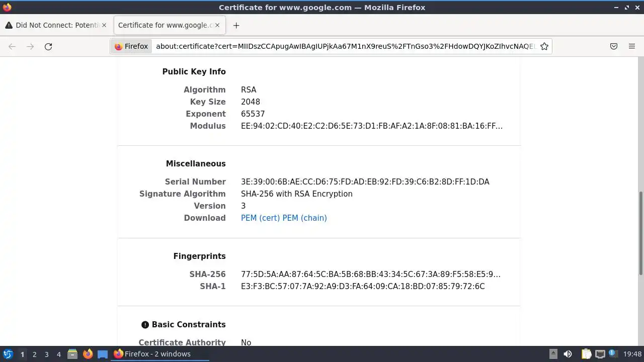Open the clipboard manager tray icon
Image resolution: width=644 pixels, height=362 pixels.
pyautogui.click(x=586, y=354)
